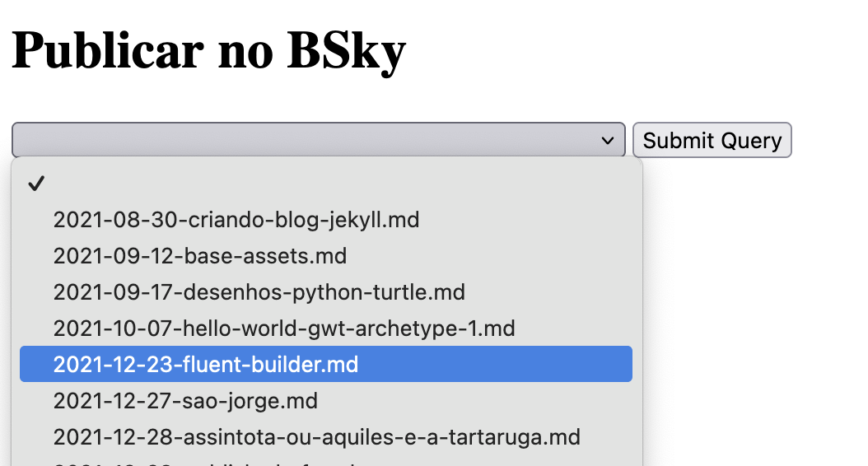Select 2021-08-30-criando-blog-jekyll.md option
Screen dimensions: 868x466
[236, 220]
